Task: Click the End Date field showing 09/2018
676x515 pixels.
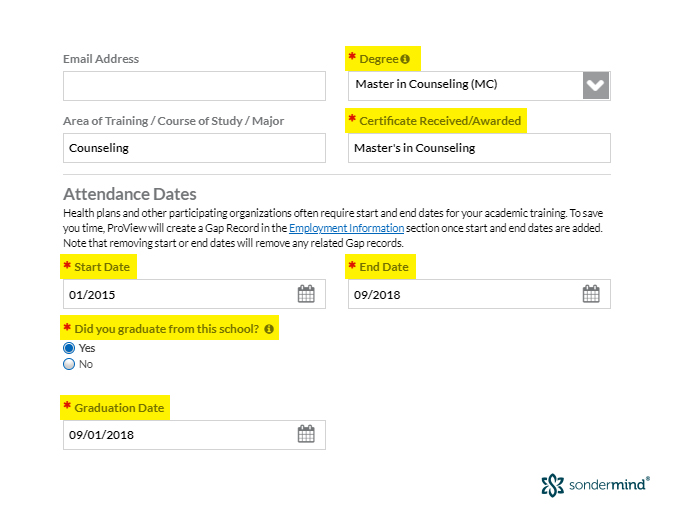Action: coord(479,294)
